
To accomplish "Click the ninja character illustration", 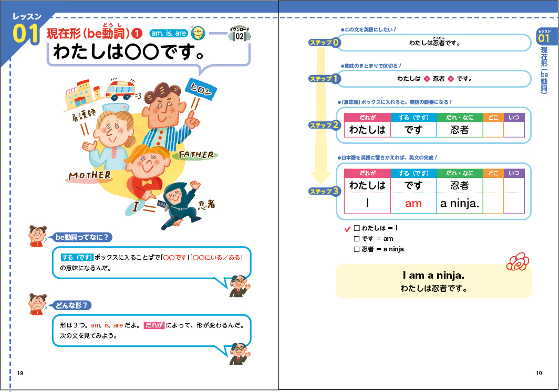I will point(181,205).
